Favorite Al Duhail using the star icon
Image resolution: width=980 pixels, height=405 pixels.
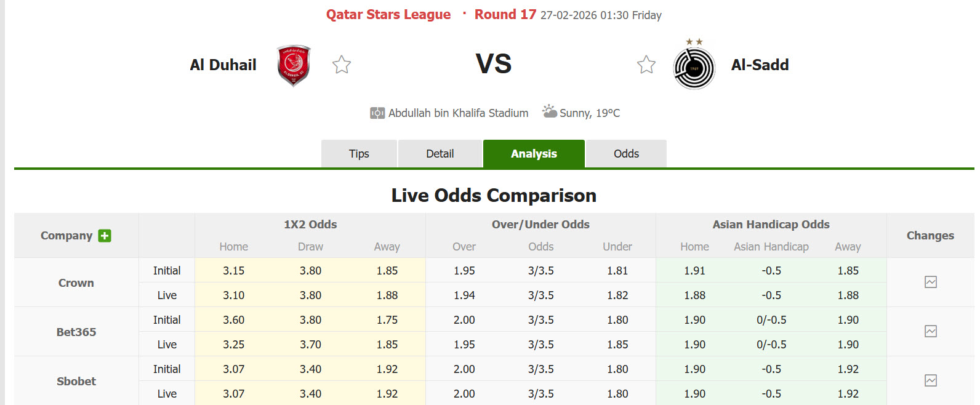tap(341, 63)
